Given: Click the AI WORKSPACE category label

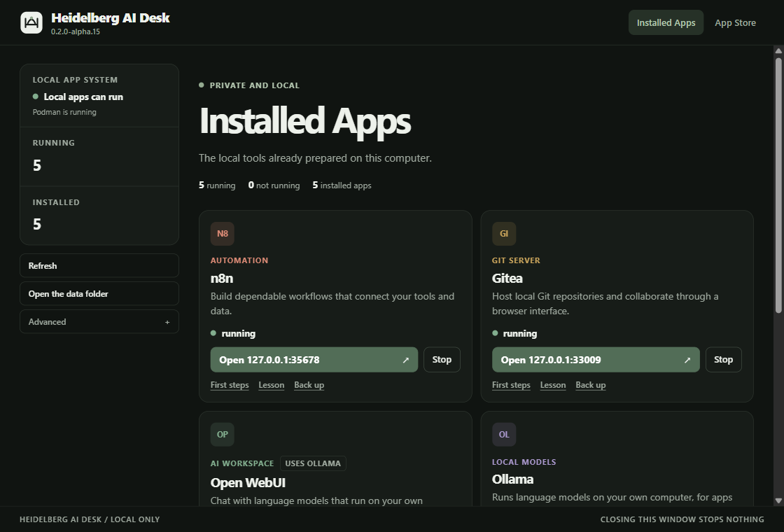Looking at the screenshot, I should 242,463.
